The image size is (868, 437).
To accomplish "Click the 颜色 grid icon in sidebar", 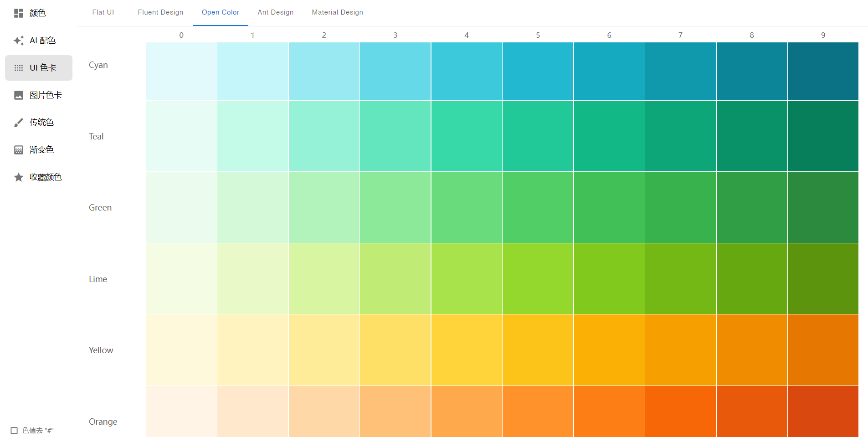I will 19,13.
